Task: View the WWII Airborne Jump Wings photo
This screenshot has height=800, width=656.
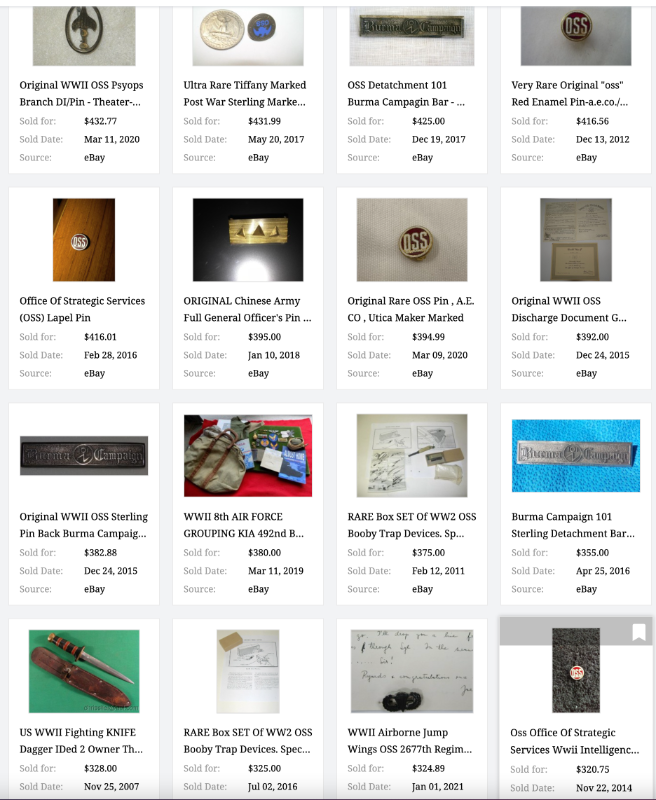Action: click(412, 671)
